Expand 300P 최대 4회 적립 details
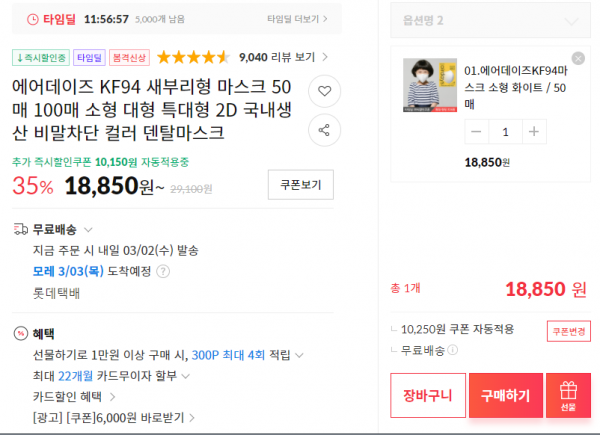The image size is (600, 435). click(x=300, y=355)
